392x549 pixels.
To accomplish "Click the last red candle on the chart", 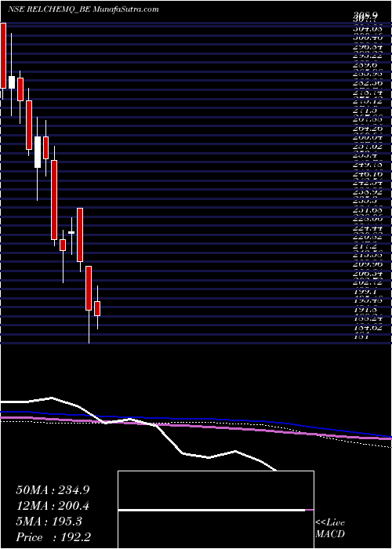I will (x=97, y=308).
